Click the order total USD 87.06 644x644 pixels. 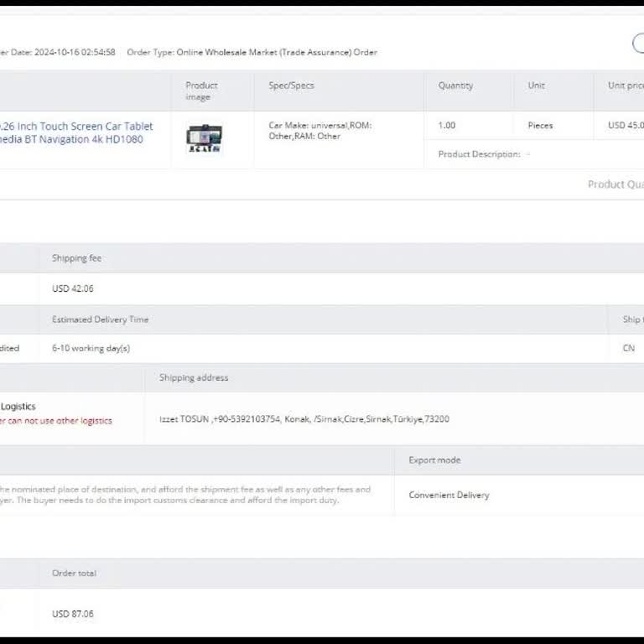pos(72,614)
